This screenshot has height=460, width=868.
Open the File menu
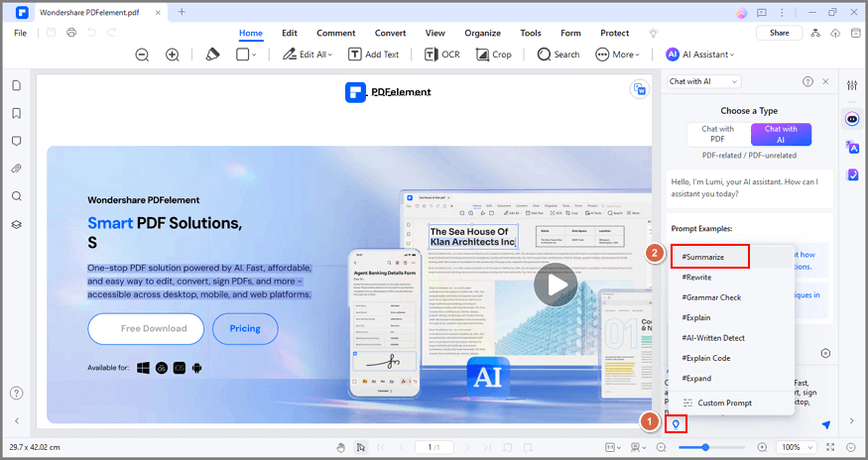pyautogui.click(x=21, y=33)
